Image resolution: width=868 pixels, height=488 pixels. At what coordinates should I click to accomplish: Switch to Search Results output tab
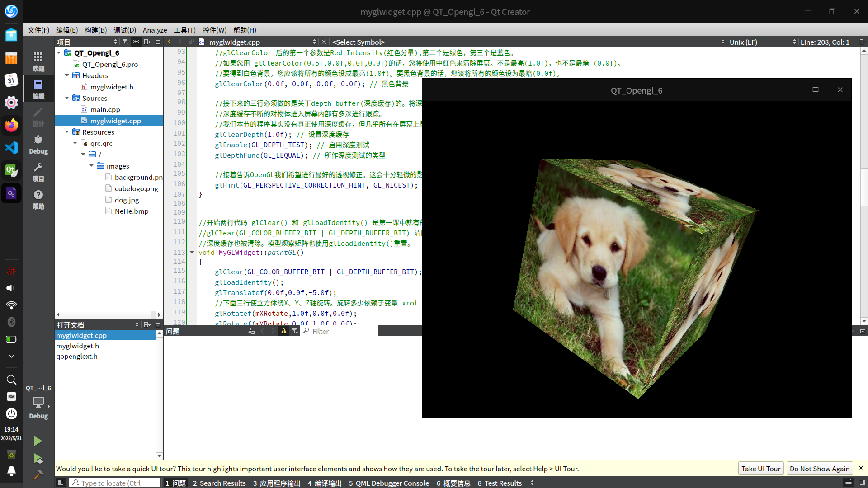pyautogui.click(x=219, y=483)
